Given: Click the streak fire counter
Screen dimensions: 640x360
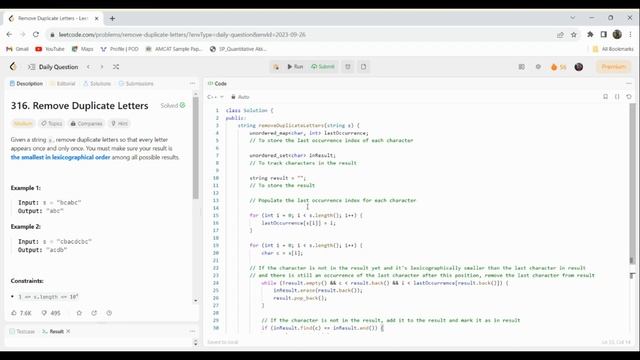Looking at the screenshot, I should (558, 67).
